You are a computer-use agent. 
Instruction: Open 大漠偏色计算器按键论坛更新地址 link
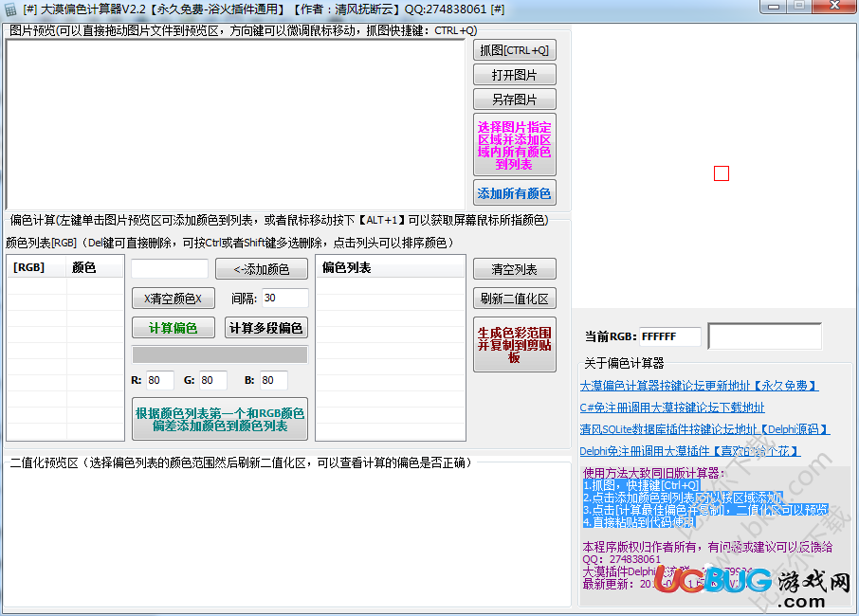pos(699,386)
